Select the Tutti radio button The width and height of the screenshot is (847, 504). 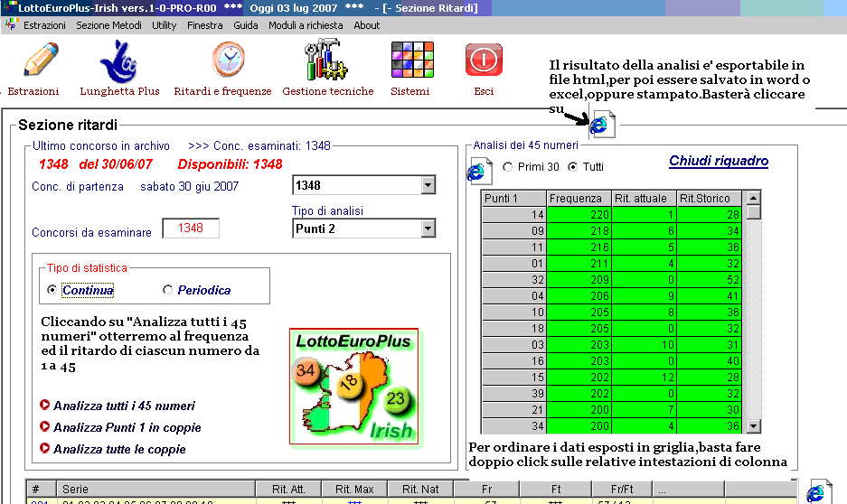tap(572, 167)
